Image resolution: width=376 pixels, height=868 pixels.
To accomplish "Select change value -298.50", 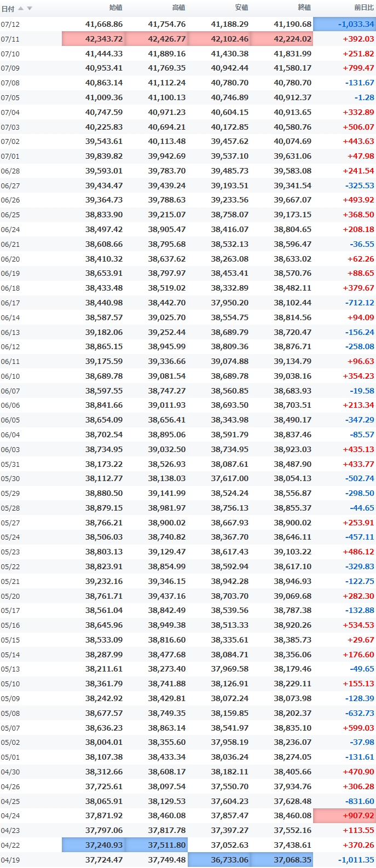I will pos(360,493).
